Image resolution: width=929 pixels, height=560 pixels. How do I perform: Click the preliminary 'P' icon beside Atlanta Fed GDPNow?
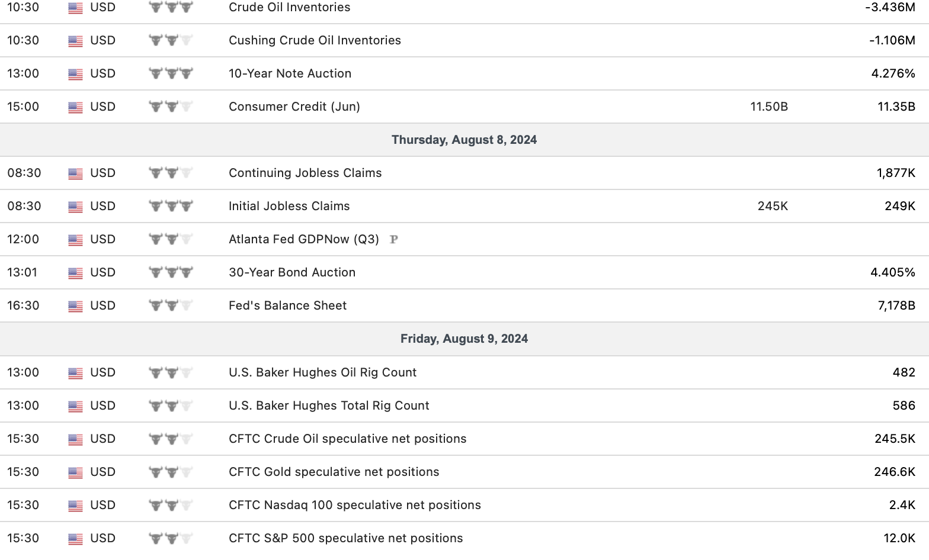pos(394,240)
